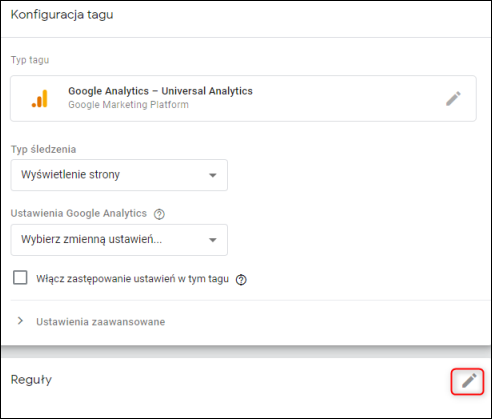Click the orange Google Analytics bar chart logo

[x=40, y=98]
